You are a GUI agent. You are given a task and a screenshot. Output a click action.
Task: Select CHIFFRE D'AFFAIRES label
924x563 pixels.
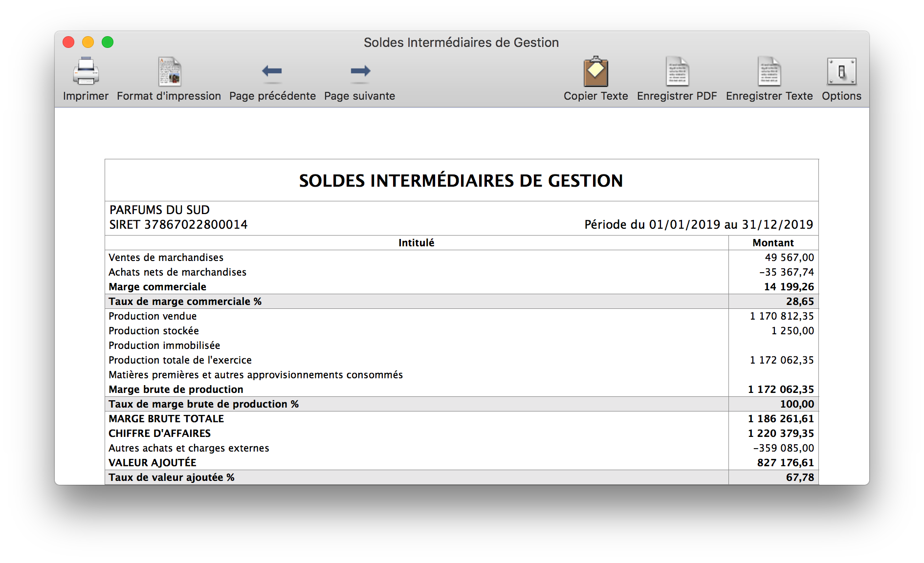click(x=159, y=433)
